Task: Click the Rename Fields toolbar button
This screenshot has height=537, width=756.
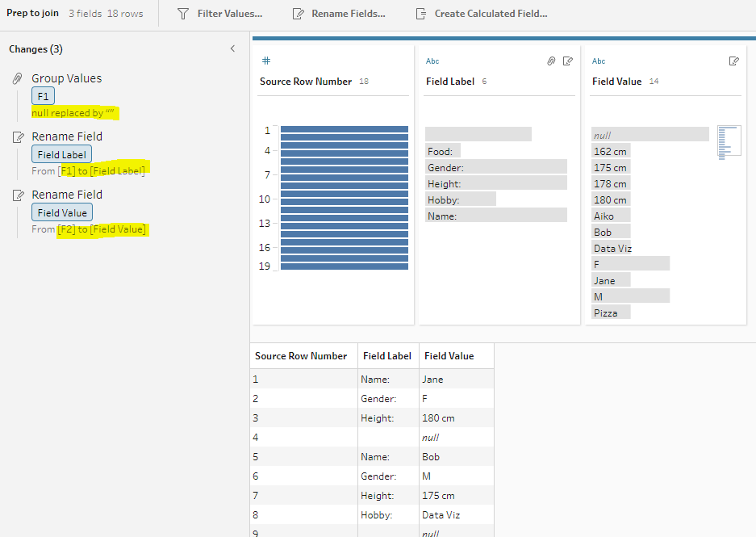Action: (338, 14)
